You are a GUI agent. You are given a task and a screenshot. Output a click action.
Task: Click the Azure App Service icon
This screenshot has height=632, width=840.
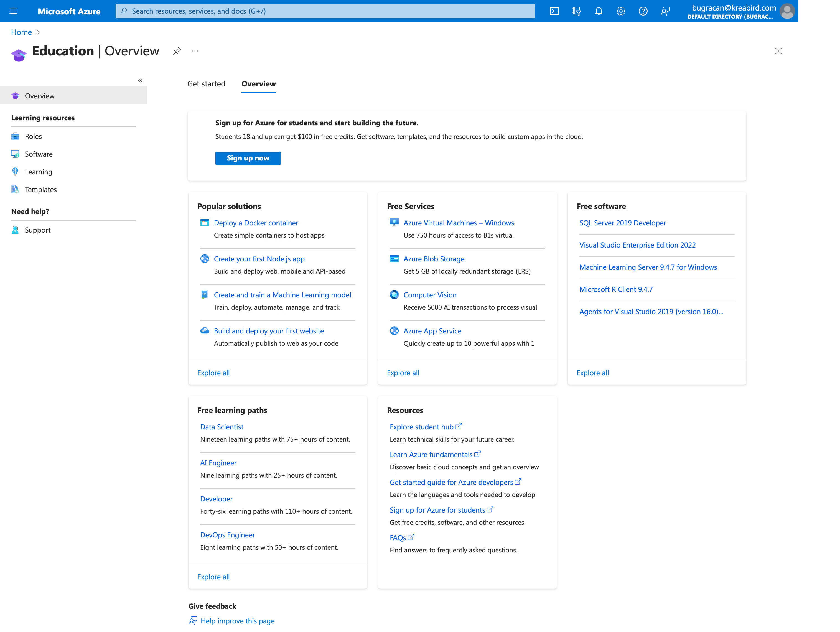tap(394, 331)
